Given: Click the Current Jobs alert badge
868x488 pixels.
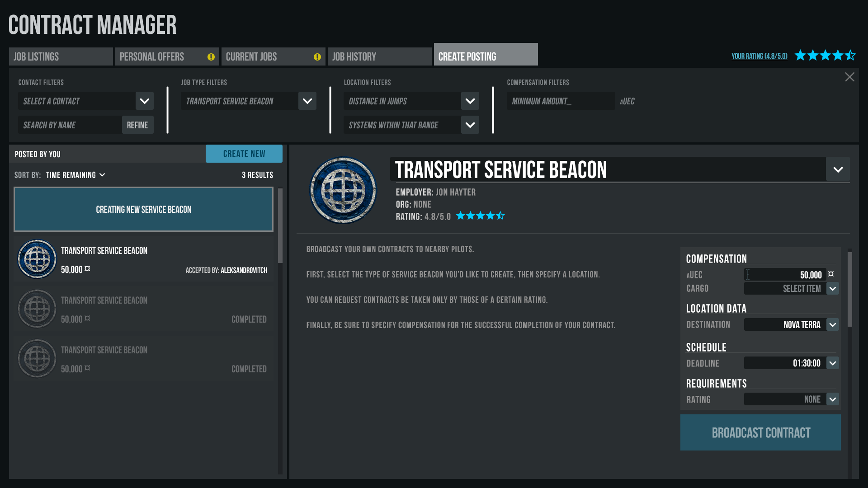Looking at the screenshot, I should click(x=317, y=57).
